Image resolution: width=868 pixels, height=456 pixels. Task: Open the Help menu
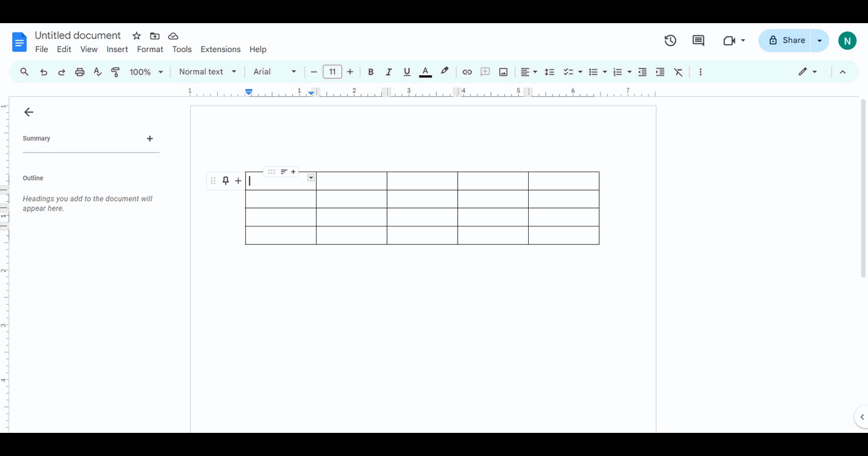pos(258,49)
